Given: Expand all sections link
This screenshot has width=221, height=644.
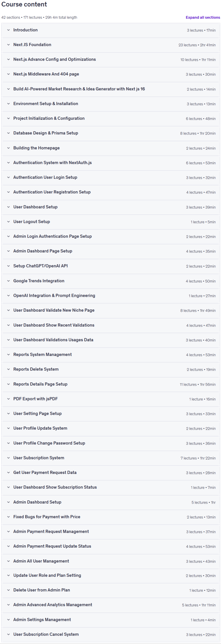Looking at the screenshot, I should (x=203, y=17).
